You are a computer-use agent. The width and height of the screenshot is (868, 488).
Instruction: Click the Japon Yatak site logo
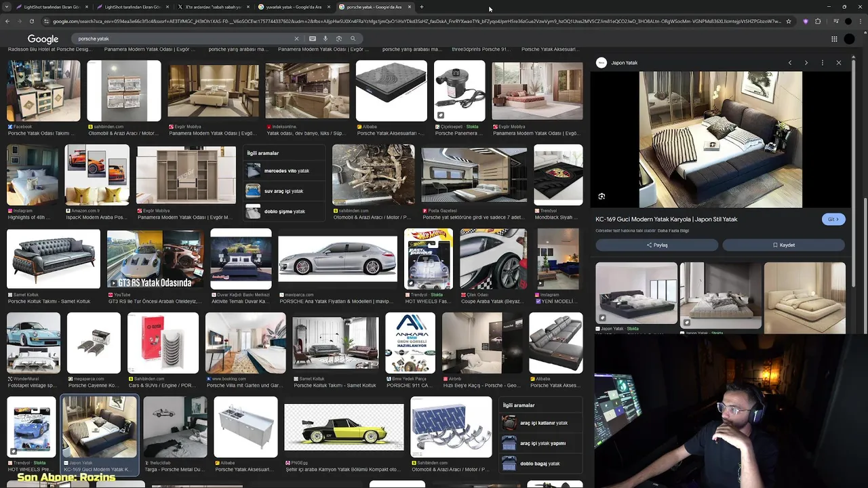(601, 62)
